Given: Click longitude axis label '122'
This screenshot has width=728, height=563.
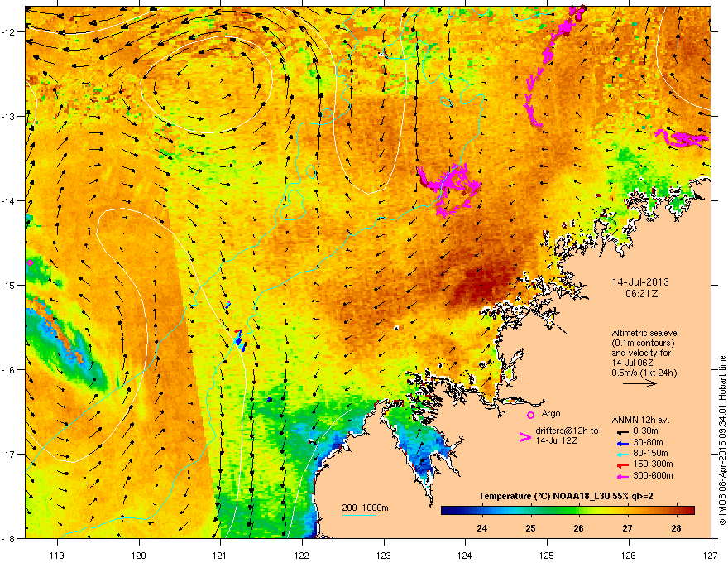Looking at the screenshot, I should (x=302, y=555).
